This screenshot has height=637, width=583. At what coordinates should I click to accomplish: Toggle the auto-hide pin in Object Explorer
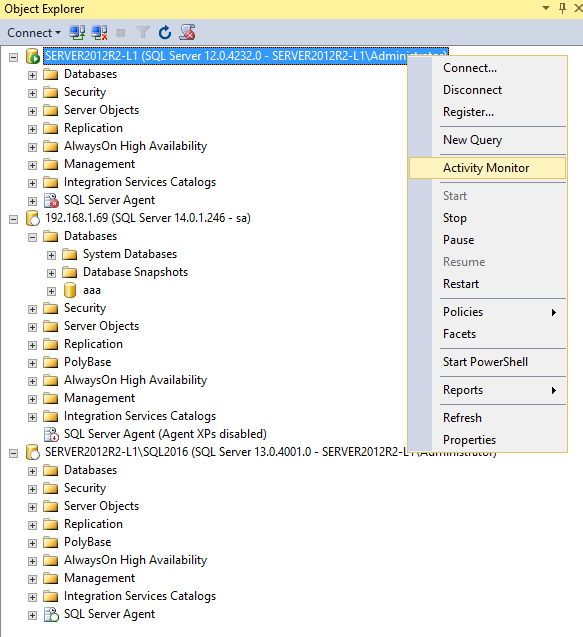[562, 8]
